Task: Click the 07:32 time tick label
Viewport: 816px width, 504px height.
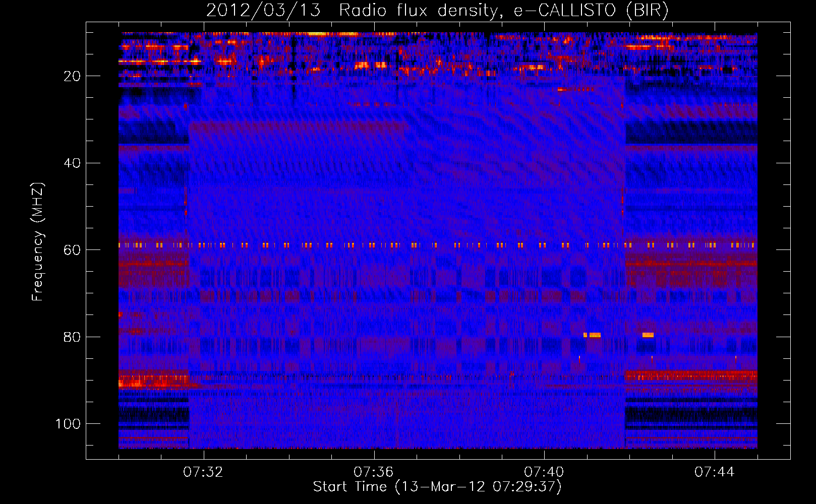Action: (x=203, y=472)
